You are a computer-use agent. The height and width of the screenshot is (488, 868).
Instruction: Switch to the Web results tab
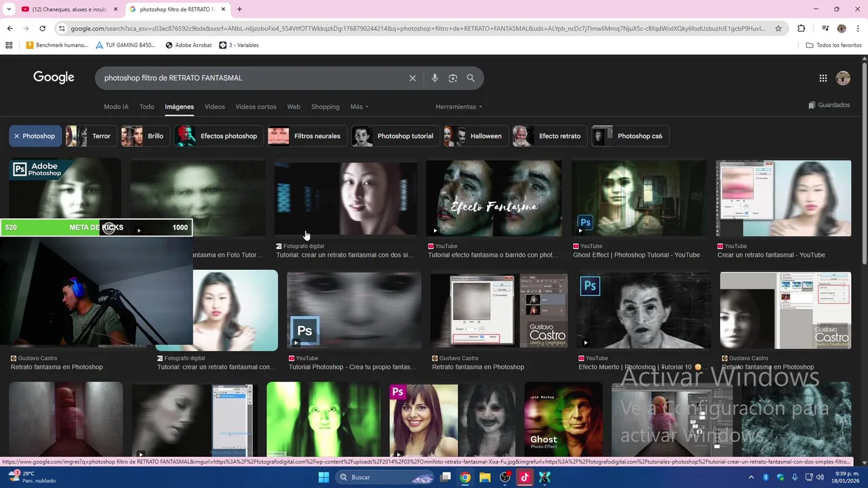click(294, 107)
